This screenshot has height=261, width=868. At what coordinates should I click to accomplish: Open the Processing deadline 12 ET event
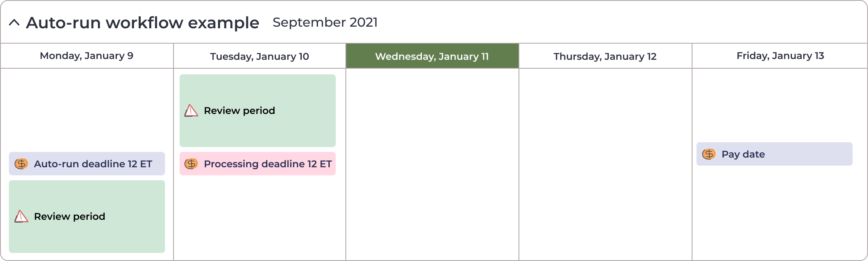point(258,164)
